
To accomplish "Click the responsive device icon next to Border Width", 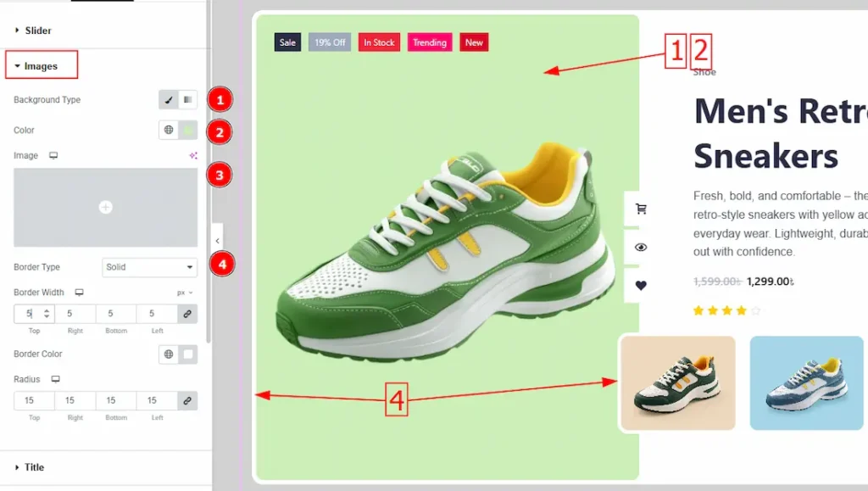I will [x=79, y=293].
